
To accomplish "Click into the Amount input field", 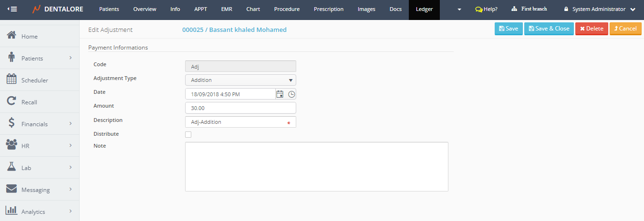I will [x=240, y=108].
